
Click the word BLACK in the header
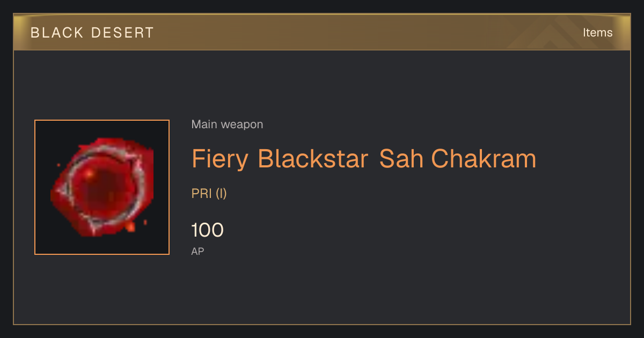point(57,33)
